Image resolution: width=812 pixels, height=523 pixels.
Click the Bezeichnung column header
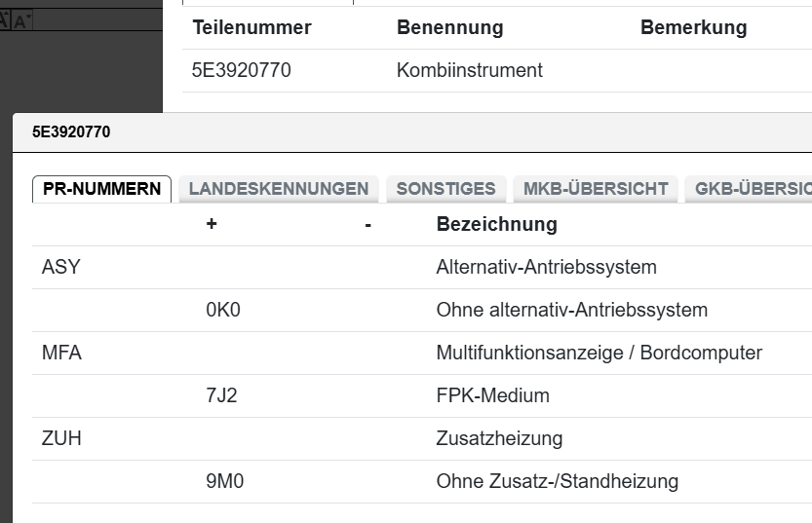pos(496,225)
